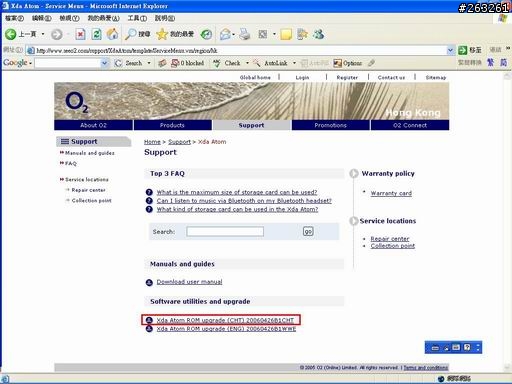Select the Support navigation tab
Screen dimensions: 512x384
pyautogui.click(x=251, y=125)
